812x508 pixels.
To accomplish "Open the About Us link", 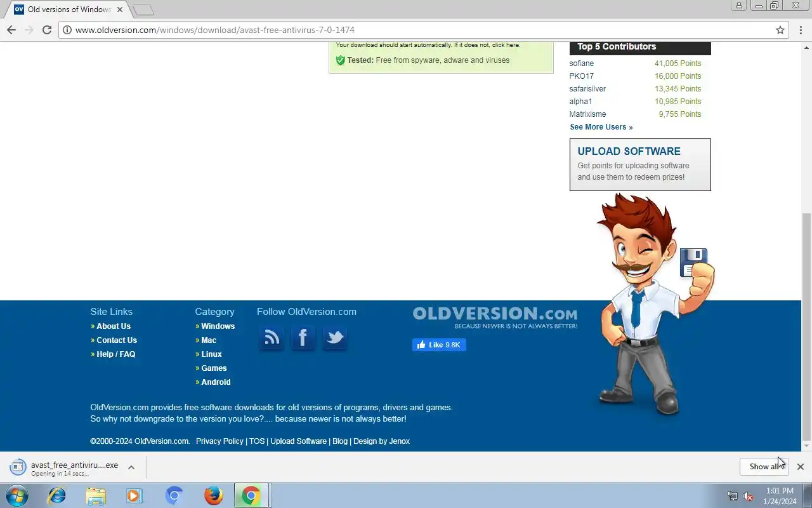I will point(114,326).
